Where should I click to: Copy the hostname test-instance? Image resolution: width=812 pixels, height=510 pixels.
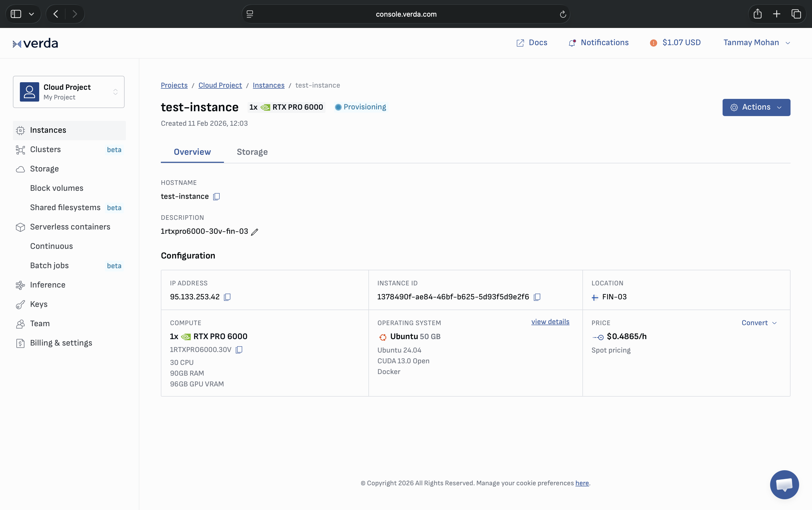tap(216, 196)
